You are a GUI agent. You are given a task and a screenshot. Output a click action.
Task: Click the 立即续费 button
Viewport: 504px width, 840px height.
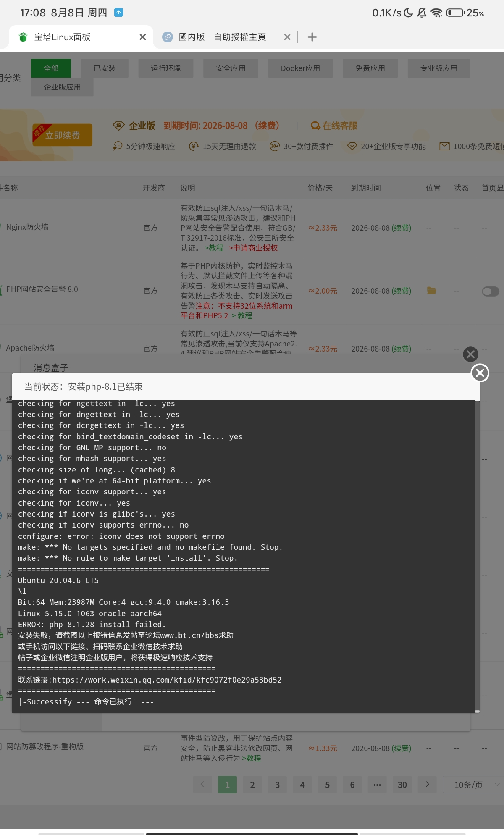63,135
